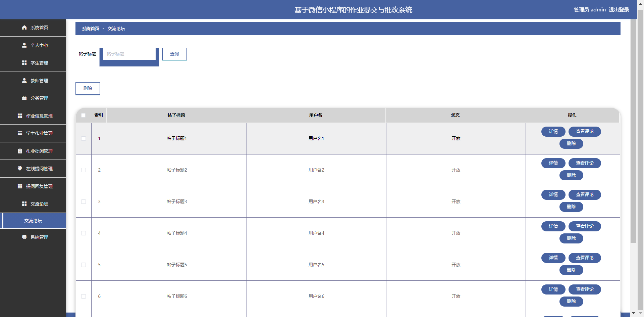
Task: Open 详情 for 帖子标题5
Action: (x=553, y=258)
